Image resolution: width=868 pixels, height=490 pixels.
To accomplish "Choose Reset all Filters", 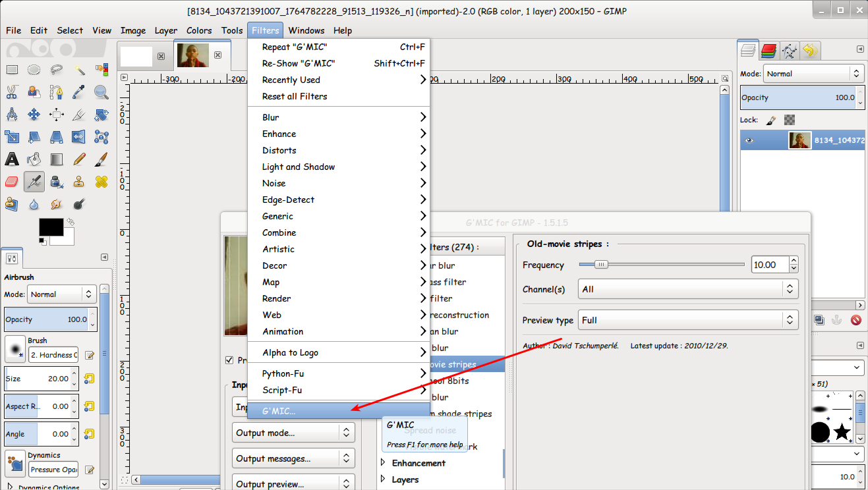I will [339, 96].
